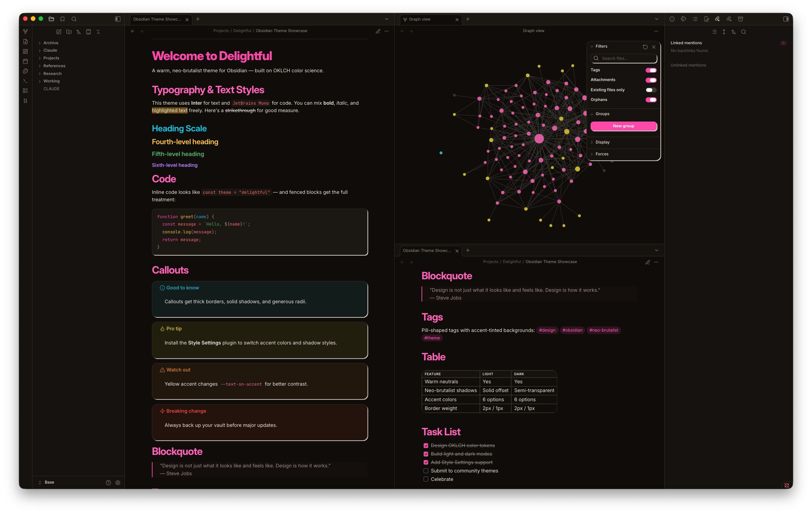The height and width of the screenshot is (514, 812).
Task: Create a new note in file explorer
Action: (59, 32)
